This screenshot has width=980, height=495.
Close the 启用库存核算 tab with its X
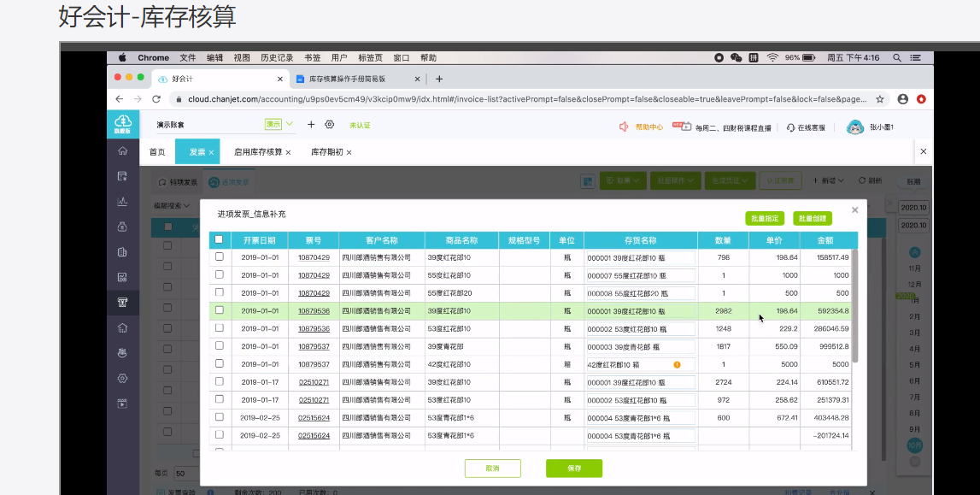click(288, 152)
